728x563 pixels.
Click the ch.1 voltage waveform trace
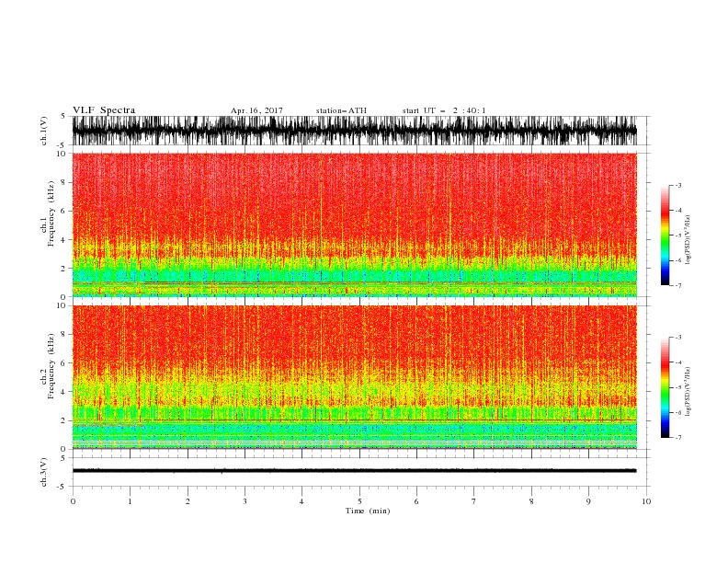(354, 131)
